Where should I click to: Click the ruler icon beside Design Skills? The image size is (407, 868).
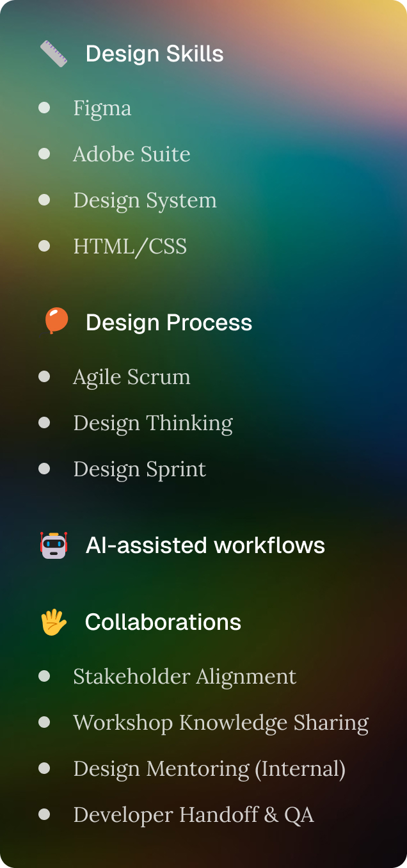pyautogui.click(x=54, y=54)
